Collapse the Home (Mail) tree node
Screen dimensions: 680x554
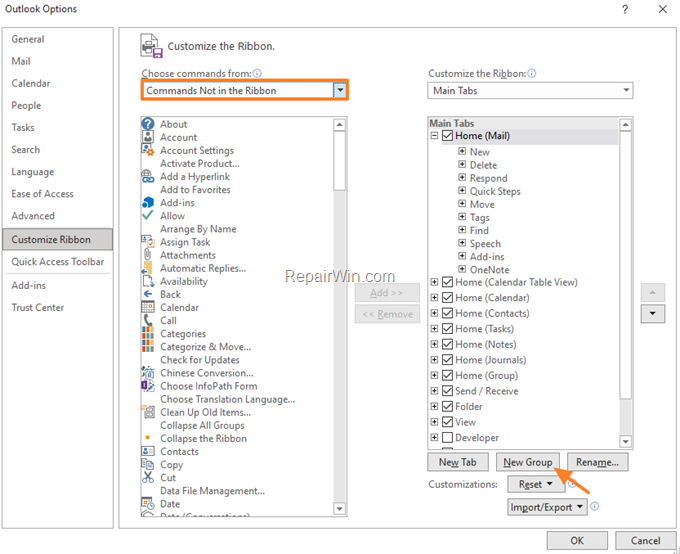pyautogui.click(x=434, y=136)
